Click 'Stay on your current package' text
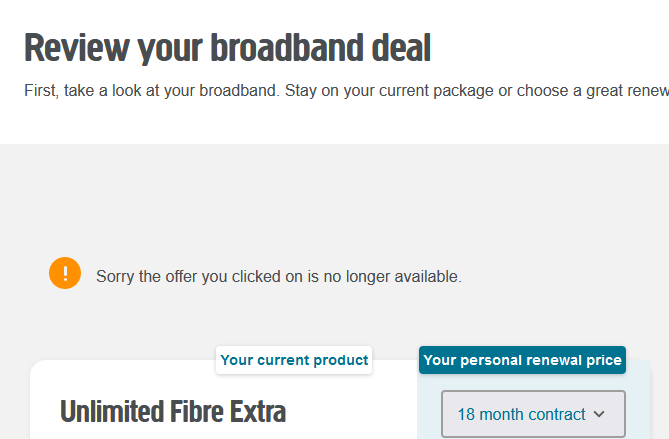The image size is (669, 439). [x=387, y=91]
